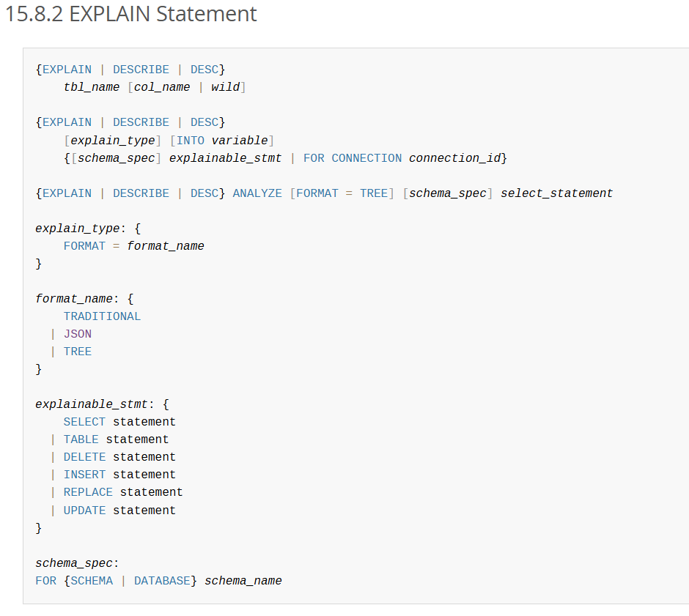Viewport: 689px width, 616px height.
Task: Click the DELETE keyword in statement list
Action: pyautogui.click(x=84, y=457)
